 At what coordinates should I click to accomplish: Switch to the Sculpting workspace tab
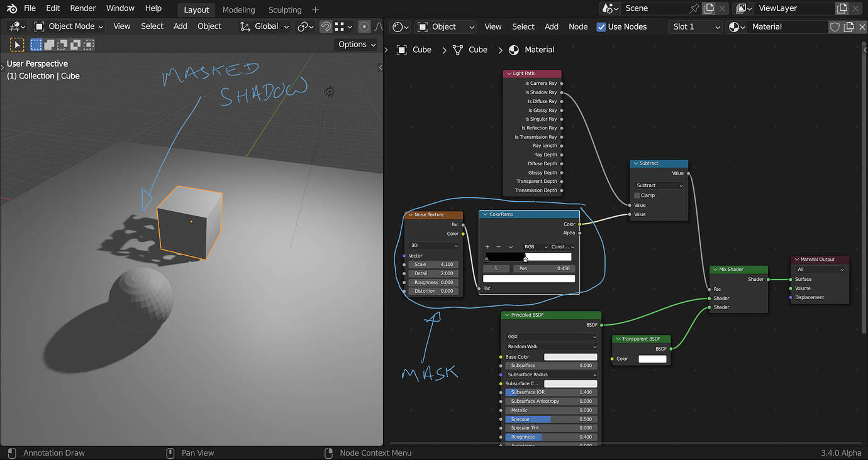[285, 9]
